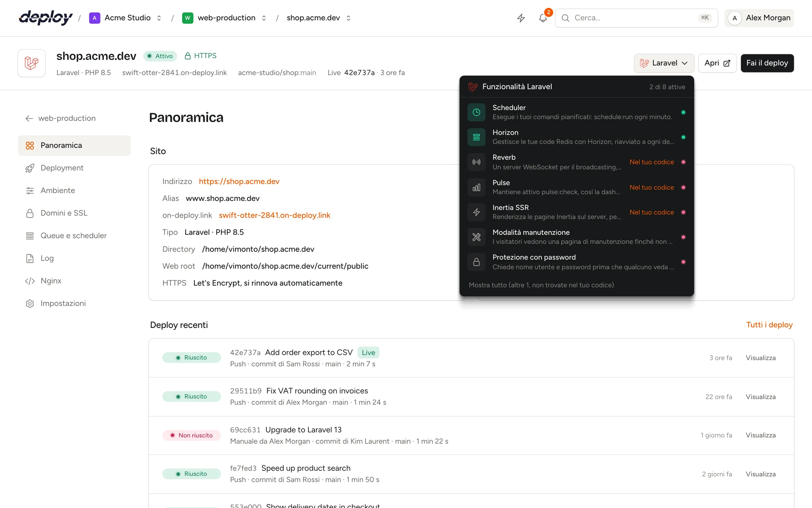Toggle Horizon status dot

point(683,137)
